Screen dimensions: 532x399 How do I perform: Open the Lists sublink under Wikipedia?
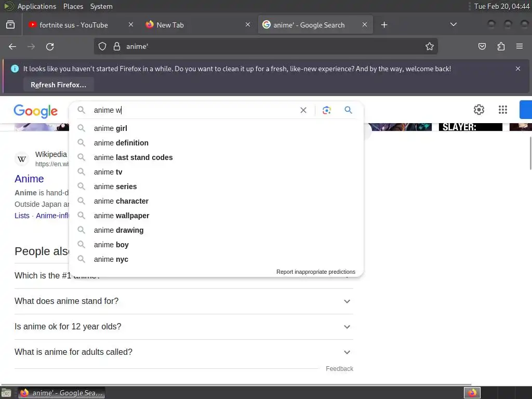22,216
